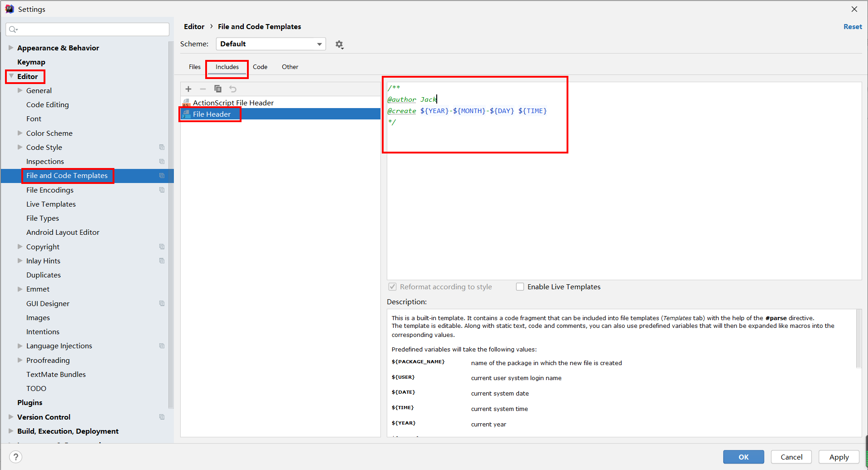
Task: Click inside the template editor area
Action: [624, 181]
